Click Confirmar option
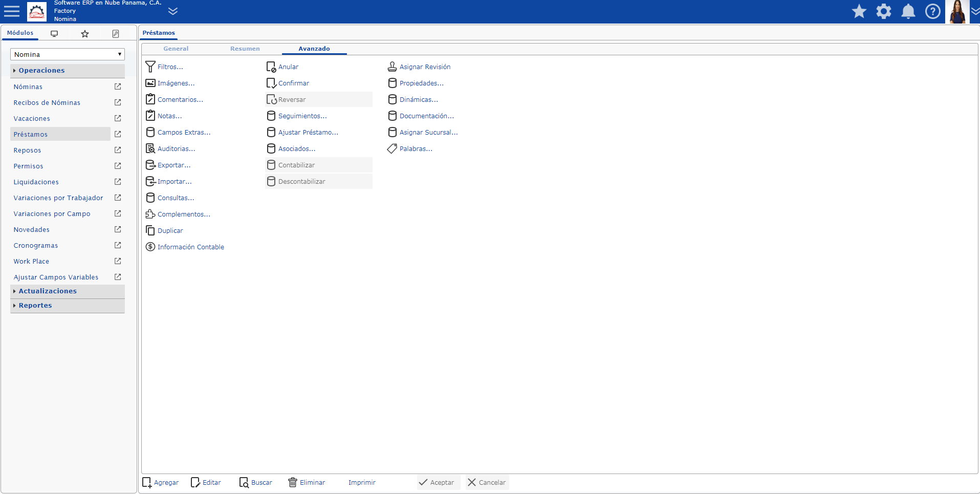 288,83
